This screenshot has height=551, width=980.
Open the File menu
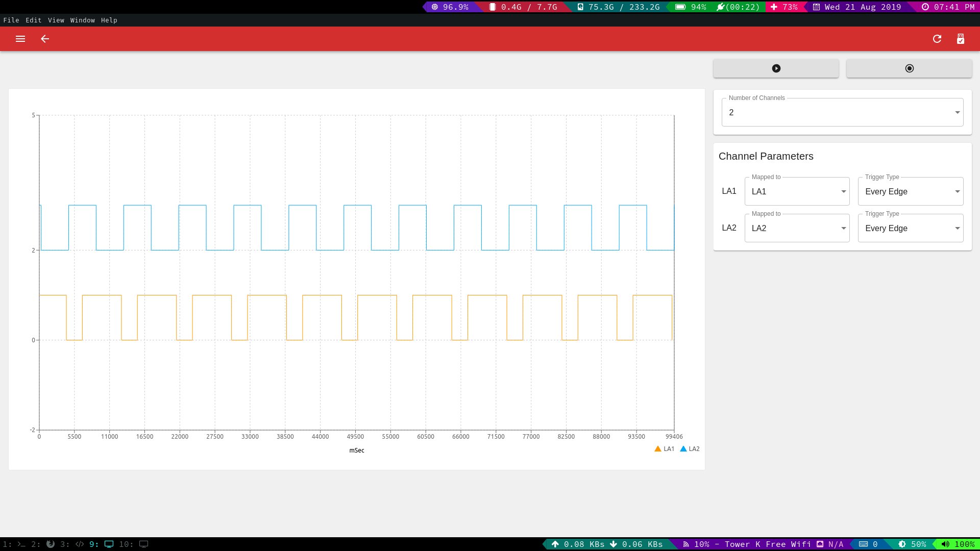pyautogui.click(x=11, y=20)
